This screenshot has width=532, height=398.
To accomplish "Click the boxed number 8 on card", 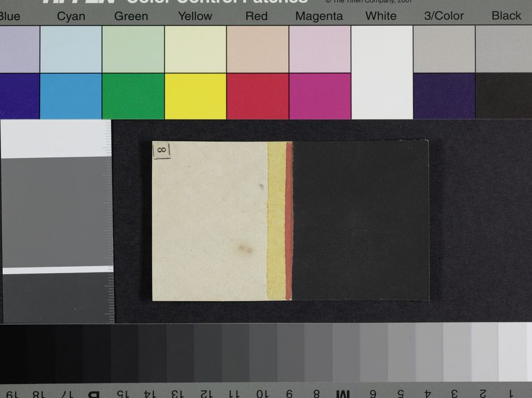I will coord(161,150).
